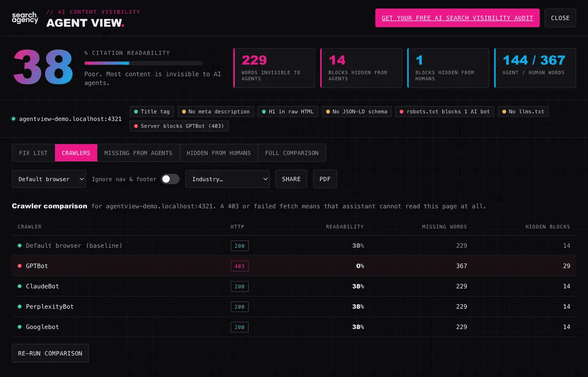Export report with the PDF button
The height and width of the screenshot is (377, 588).
325,179
